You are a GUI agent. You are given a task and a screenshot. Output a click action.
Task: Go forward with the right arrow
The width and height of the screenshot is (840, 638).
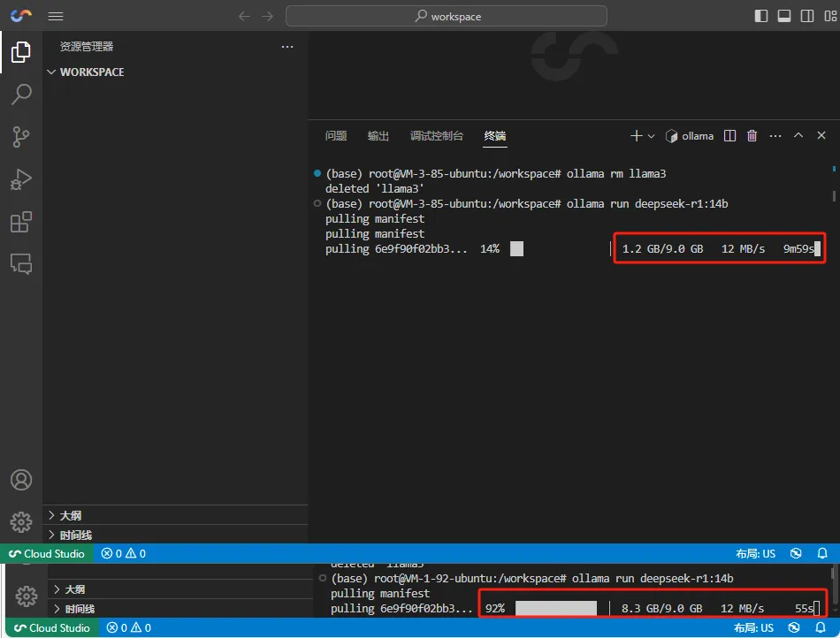(267, 16)
